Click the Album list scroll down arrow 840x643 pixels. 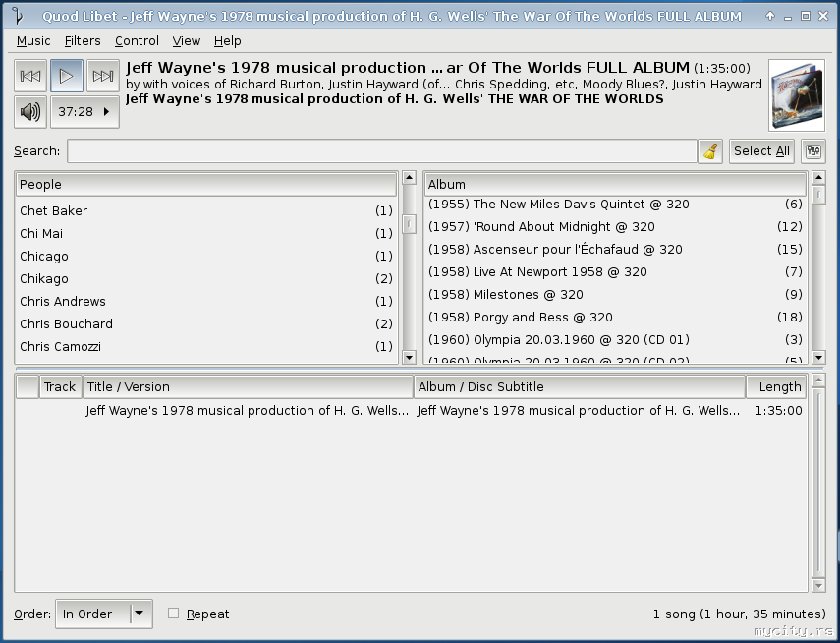(818, 357)
